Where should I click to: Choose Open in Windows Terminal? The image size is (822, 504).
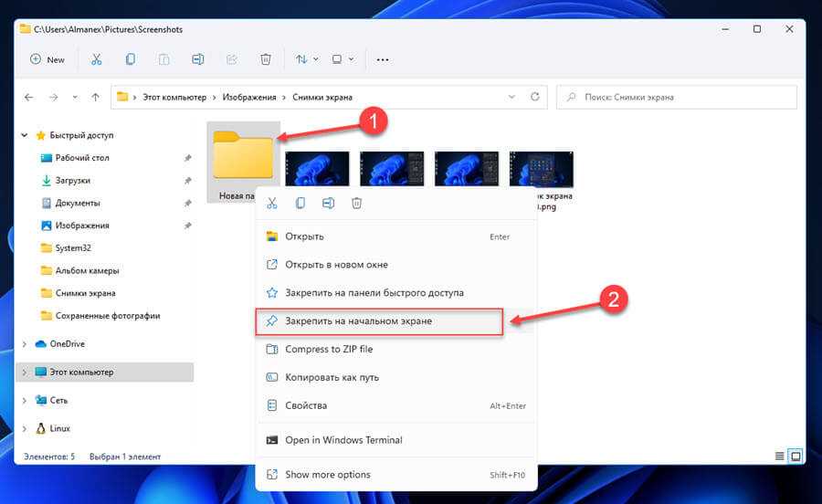[342, 439]
